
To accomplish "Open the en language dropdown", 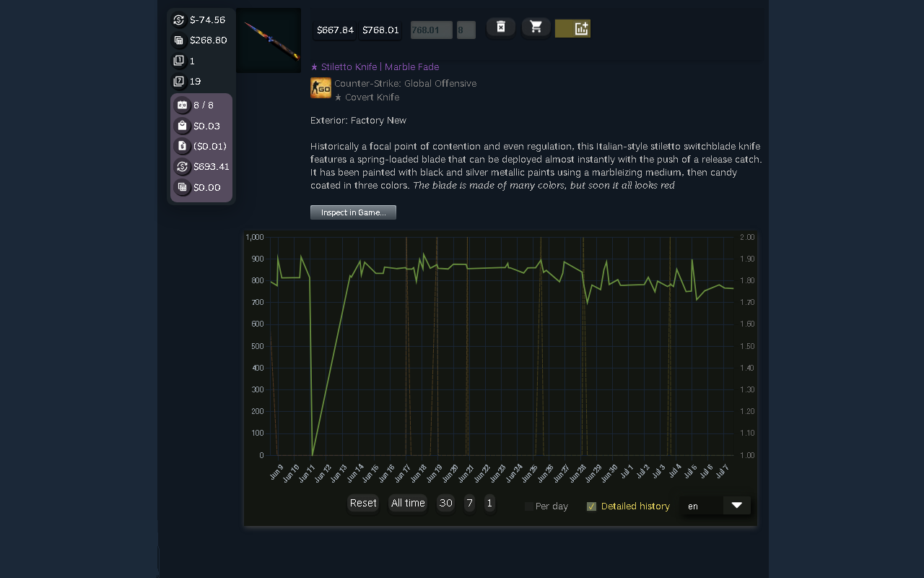I will 715,506.
